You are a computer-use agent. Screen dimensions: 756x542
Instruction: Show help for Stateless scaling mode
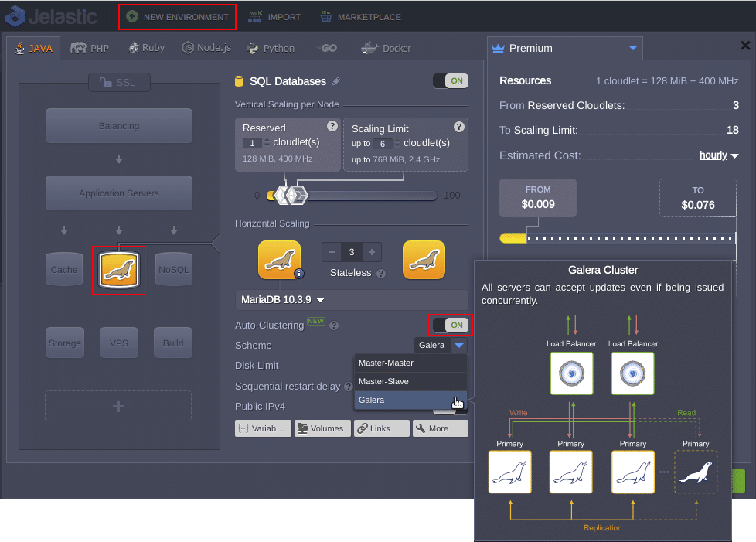tap(381, 274)
